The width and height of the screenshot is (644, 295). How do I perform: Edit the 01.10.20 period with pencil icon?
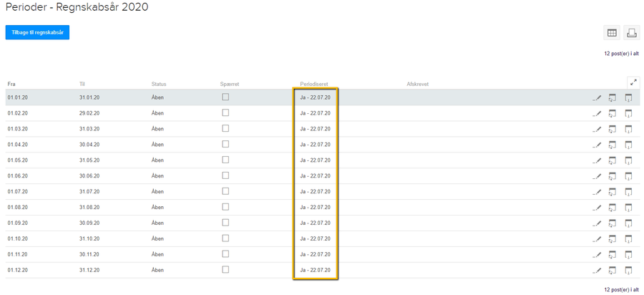point(597,238)
